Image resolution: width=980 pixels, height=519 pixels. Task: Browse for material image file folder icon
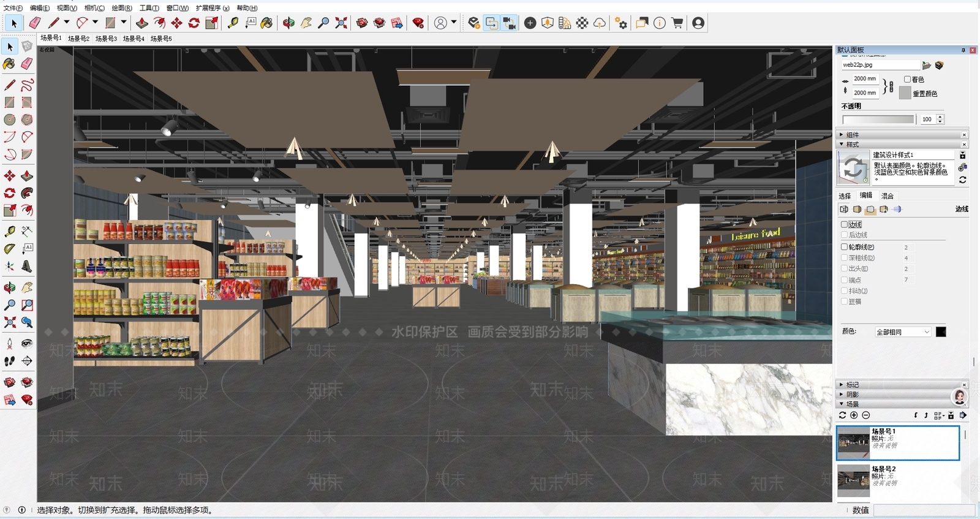(927, 65)
